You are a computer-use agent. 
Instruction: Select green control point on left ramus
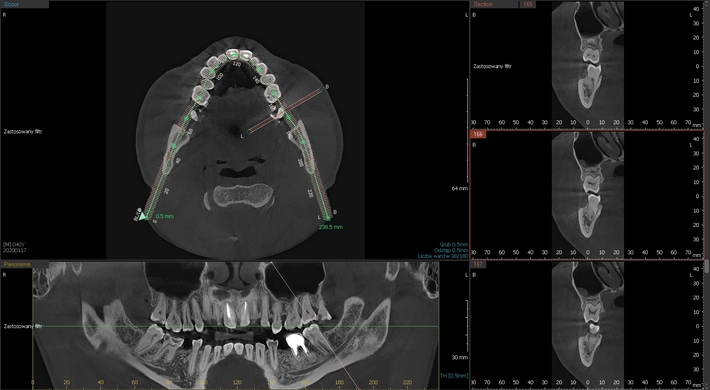click(303, 142)
